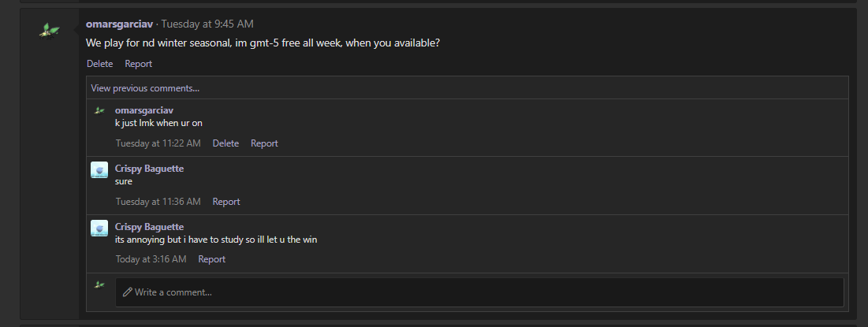
Task: Delete the 'k just lmk when ur on' comment
Action: [225, 143]
